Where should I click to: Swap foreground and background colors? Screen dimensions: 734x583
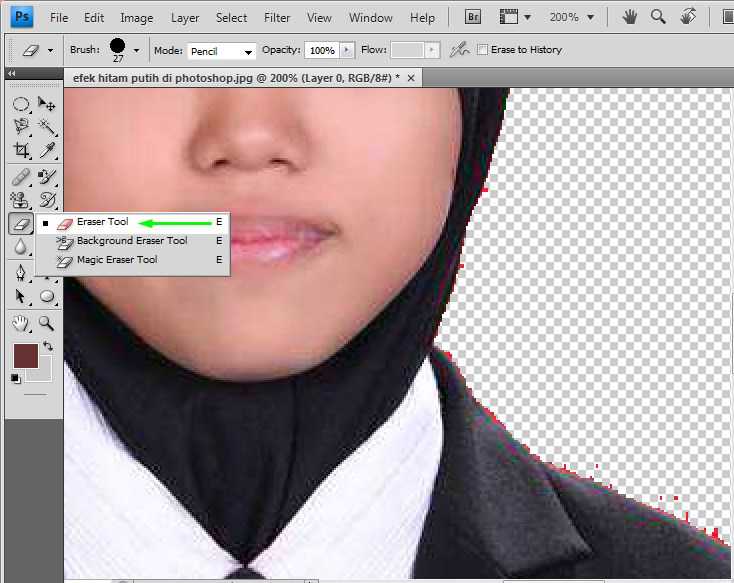[x=47, y=347]
